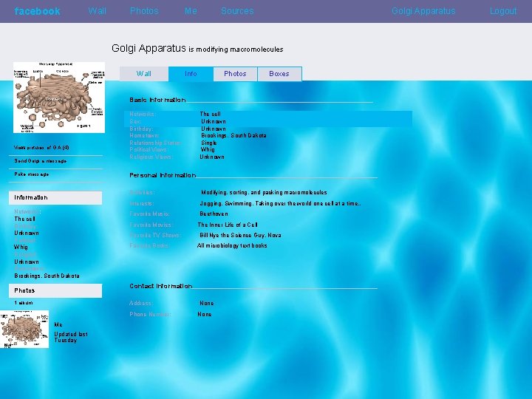The image size is (532, 399).
Task: Click the Contact Information heading
Action: [161, 287]
